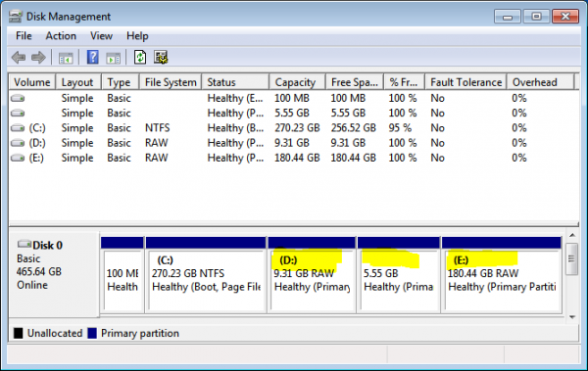Select the (C:) 270.23 GB NTFS partition block
Screen dimensions: 588x371
(x=206, y=275)
